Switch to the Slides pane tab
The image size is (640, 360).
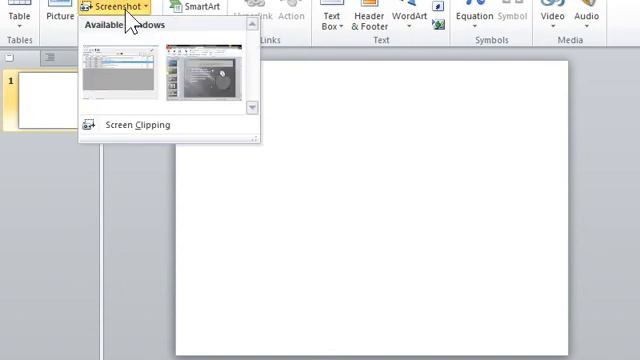10,58
